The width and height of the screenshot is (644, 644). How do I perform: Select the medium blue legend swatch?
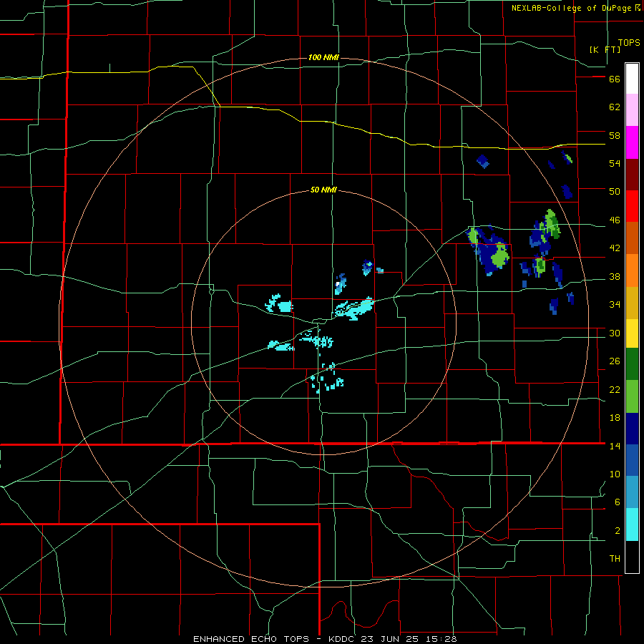click(632, 460)
